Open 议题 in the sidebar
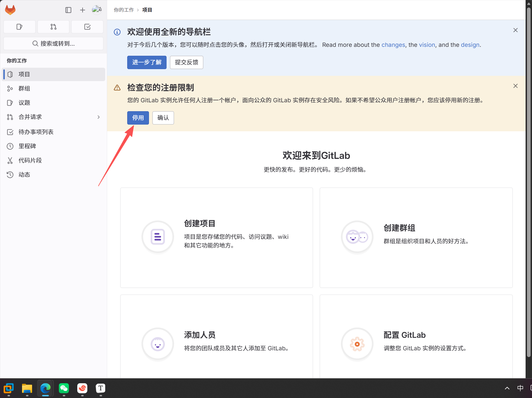This screenshot has width=532, height=398. coord(54,103)
